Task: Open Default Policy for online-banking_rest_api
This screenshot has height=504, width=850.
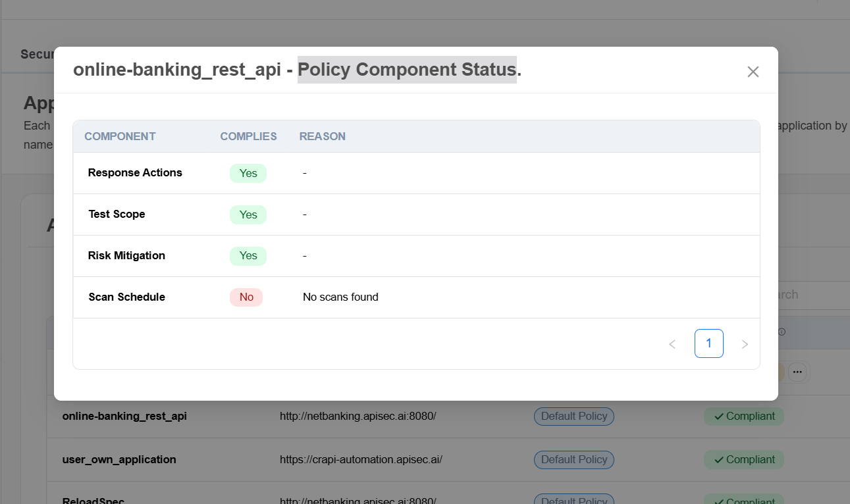Action: [x=573, y=416]
